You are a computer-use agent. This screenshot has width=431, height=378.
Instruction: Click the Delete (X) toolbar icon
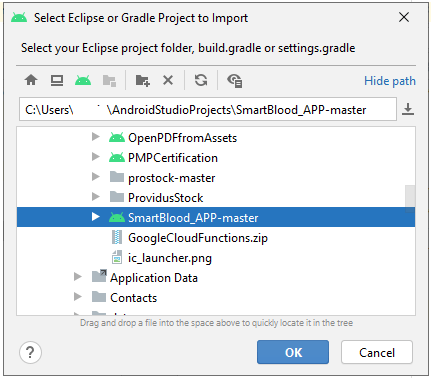(168, 80)
